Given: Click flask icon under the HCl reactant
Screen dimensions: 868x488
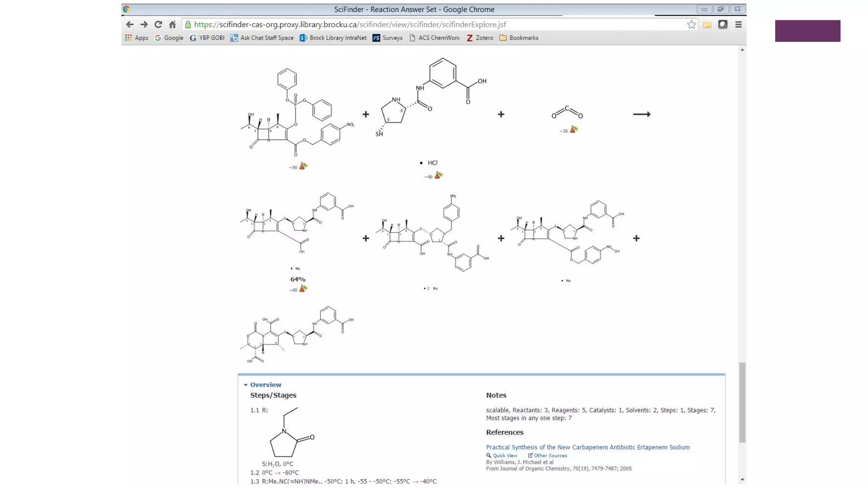Looking at the screenshot, I should coord(438,175).
